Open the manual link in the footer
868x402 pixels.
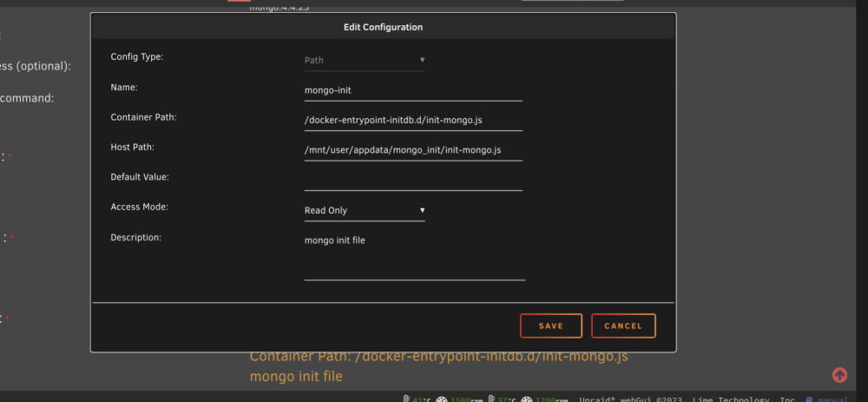click(832, 399)
